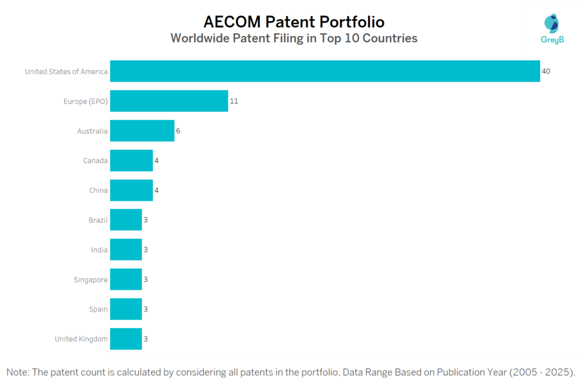Image resolution: width=588 pixels, height=392 pixels.
Task: Click the AECOM Patent Portfolio title
Action: pyautogui.click(x=294, y=22)
